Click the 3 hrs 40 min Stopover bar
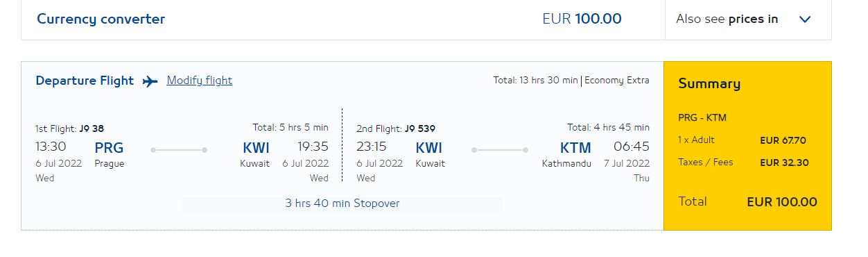This screenshot has width=868, height=257. point(342,204)
